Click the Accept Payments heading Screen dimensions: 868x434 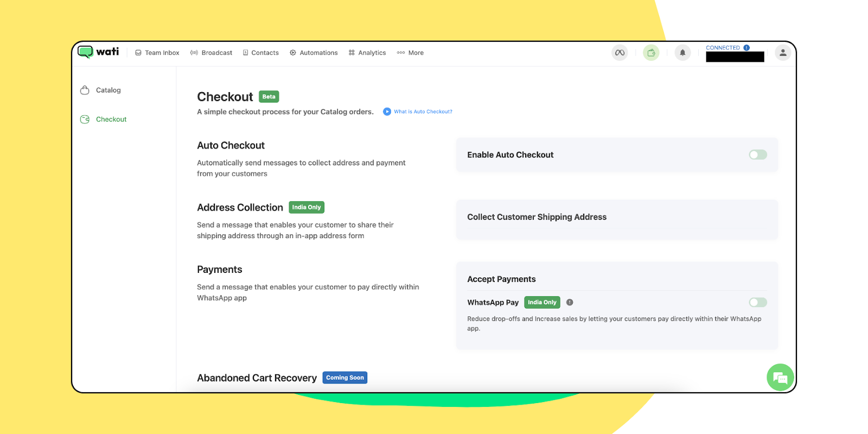(501, 279)
